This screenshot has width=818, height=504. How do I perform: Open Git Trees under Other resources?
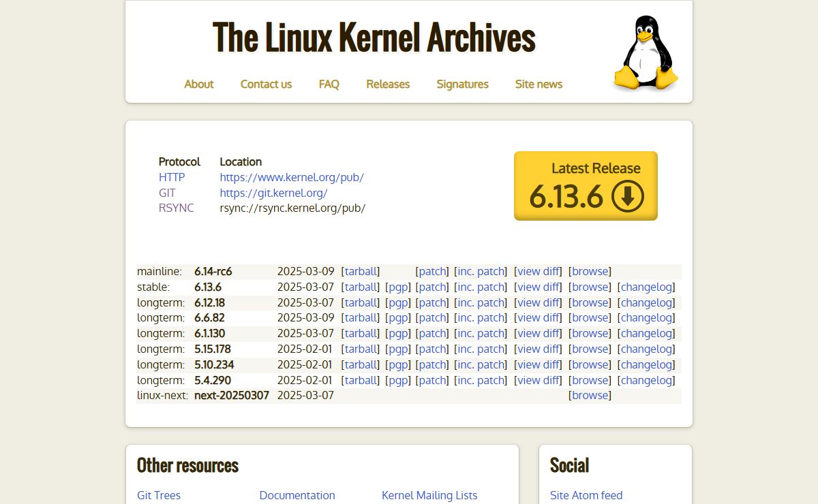click(159, 495)
